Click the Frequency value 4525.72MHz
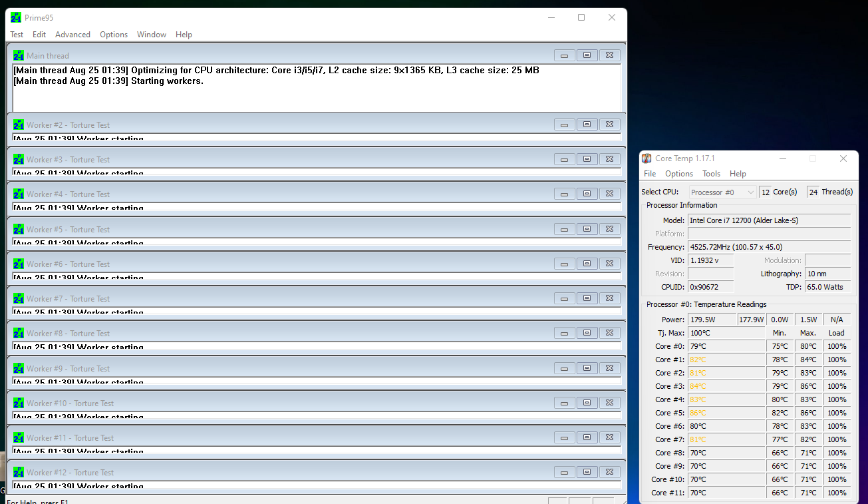 (x=769, y=247)
